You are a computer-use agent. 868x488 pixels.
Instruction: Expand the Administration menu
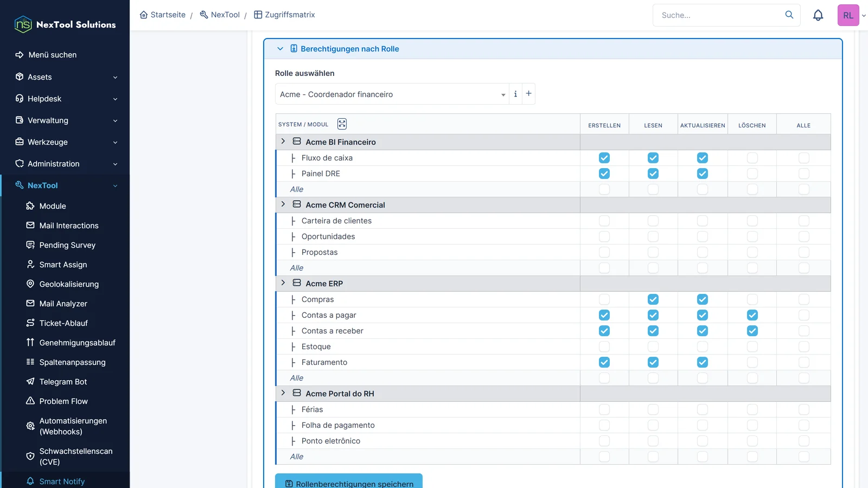pos(65,164)
